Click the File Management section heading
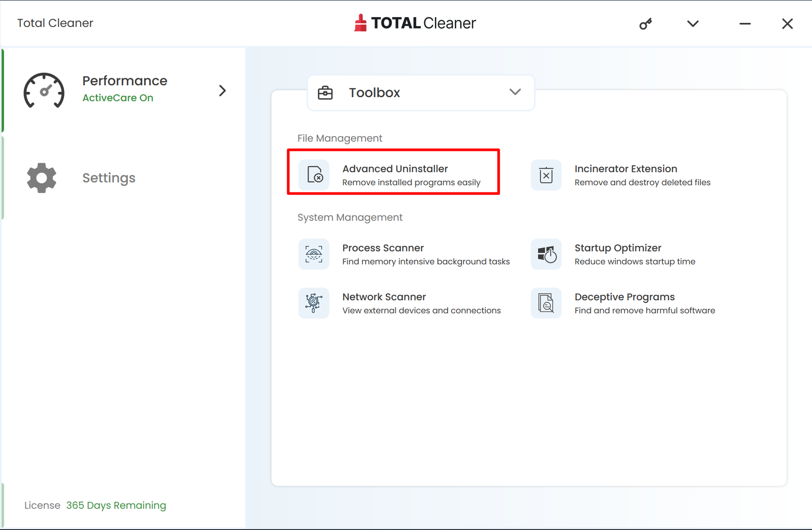 (340, 138)
